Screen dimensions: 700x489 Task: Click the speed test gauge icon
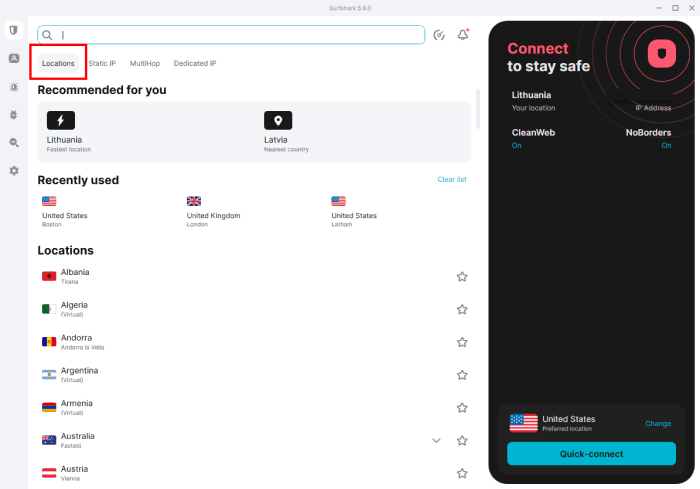click(439, 35)
